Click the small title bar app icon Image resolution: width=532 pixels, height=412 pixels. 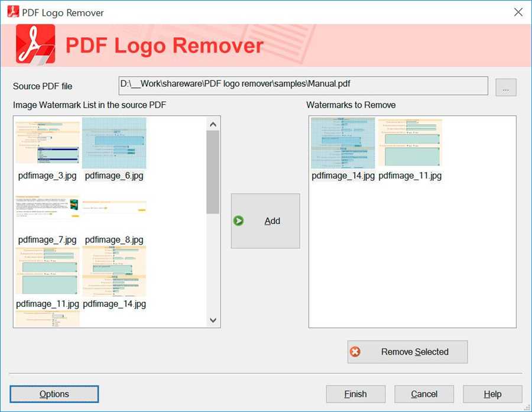pos(13,12)
